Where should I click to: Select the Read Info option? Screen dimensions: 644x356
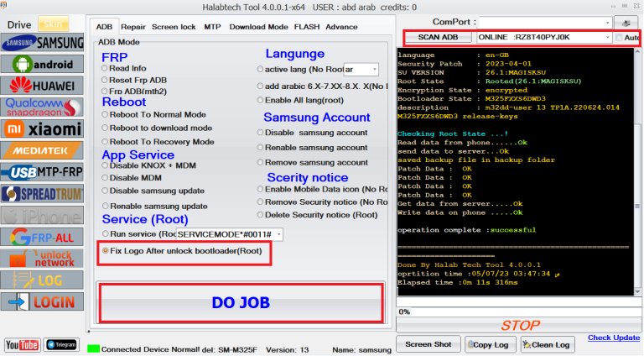(124, 68)
